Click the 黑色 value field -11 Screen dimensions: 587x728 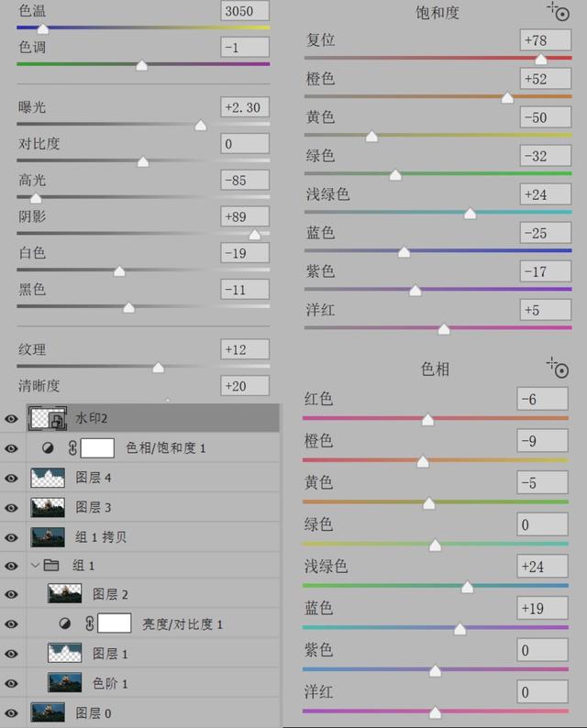[245, 289]
